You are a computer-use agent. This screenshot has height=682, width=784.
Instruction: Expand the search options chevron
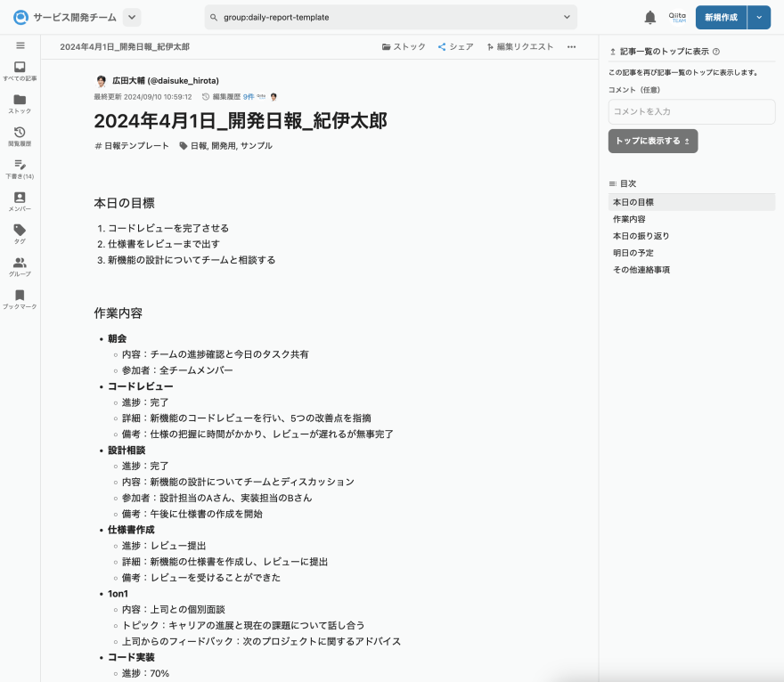click(x=567, y=18)
